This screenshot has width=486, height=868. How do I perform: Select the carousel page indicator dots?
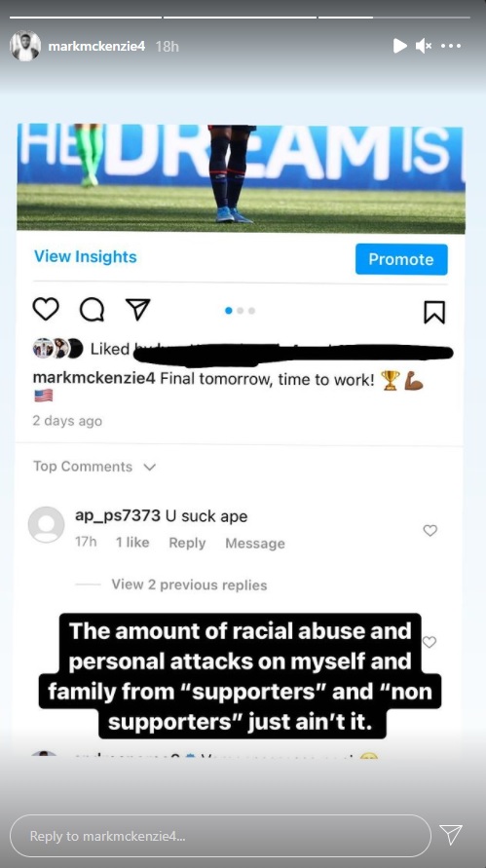coord(241,311)
